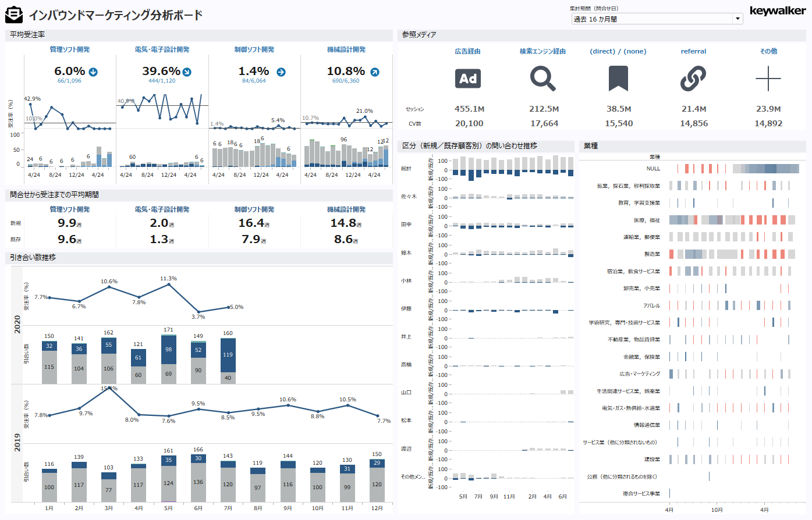
Task: Click the 田中 row label
Action: click(x=406, y=225)
